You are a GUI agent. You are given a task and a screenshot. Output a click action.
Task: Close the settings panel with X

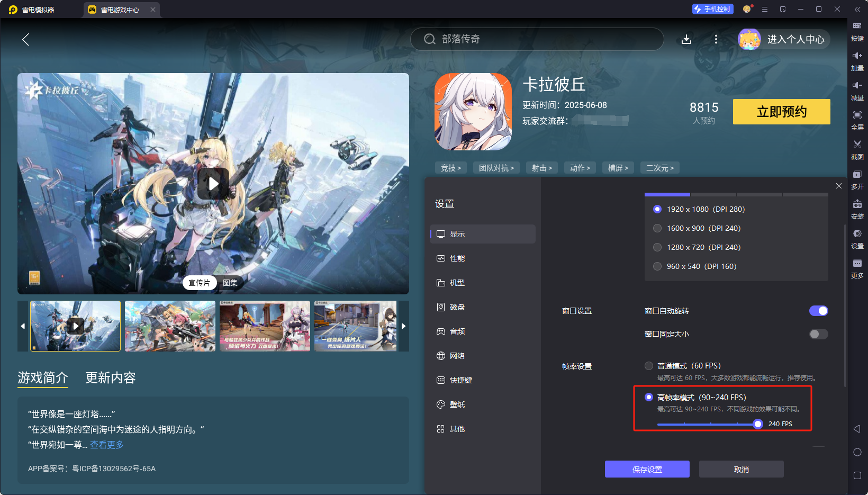pos(839,186)
